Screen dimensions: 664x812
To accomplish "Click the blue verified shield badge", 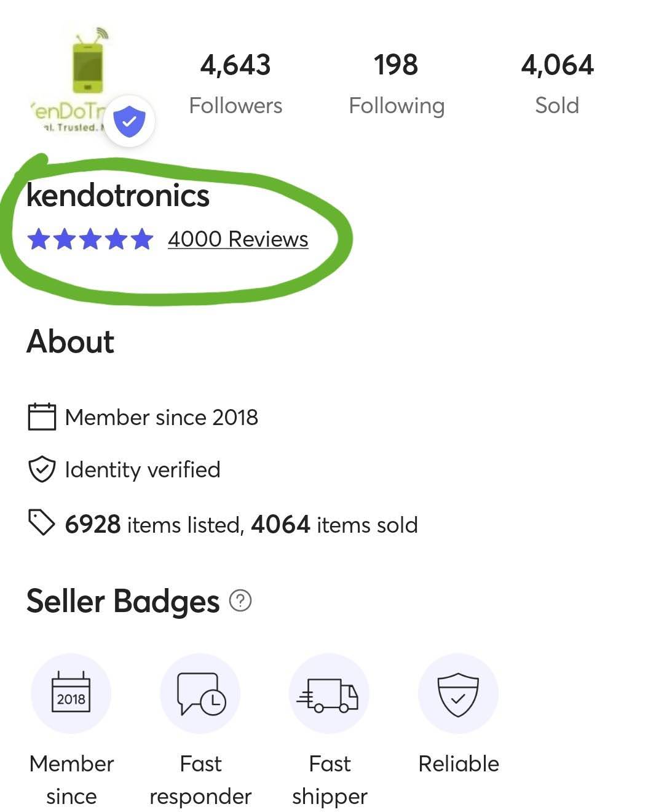I will (x=129, y=121).
